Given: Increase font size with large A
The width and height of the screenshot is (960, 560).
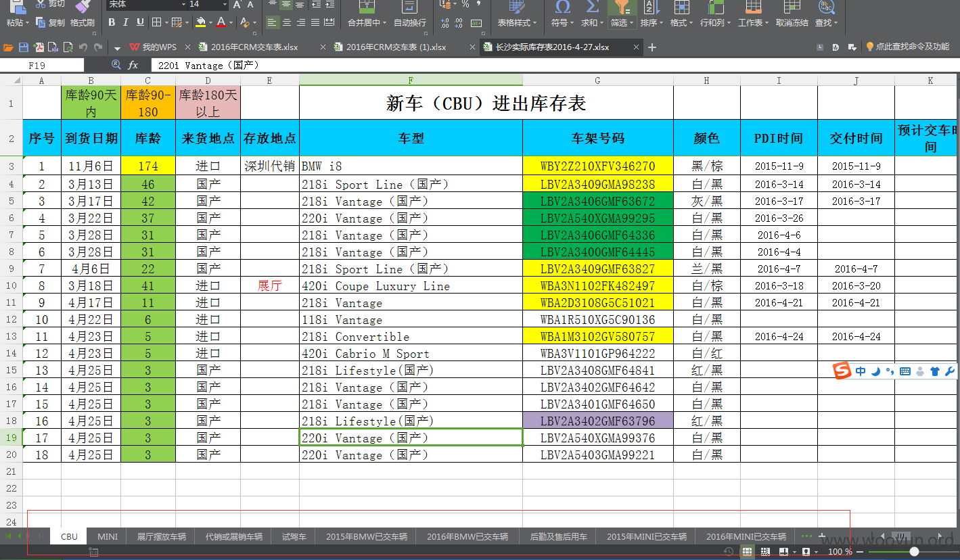Looking at the screenshot, I should tap(237, 5).
